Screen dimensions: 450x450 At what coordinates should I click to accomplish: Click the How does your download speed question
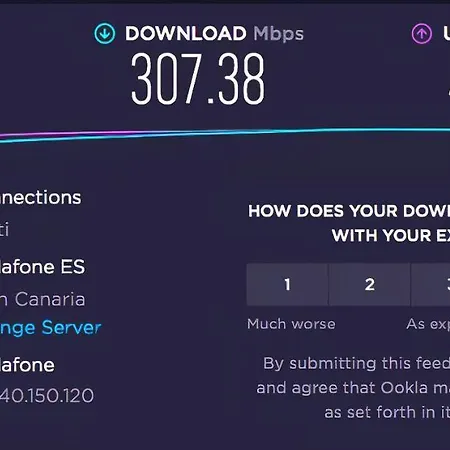[349, 223]
